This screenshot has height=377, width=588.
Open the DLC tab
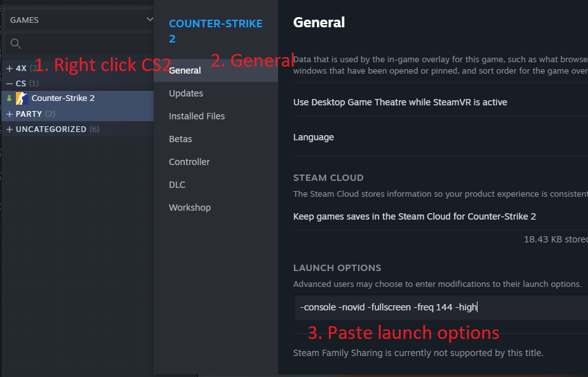(178, 185)
